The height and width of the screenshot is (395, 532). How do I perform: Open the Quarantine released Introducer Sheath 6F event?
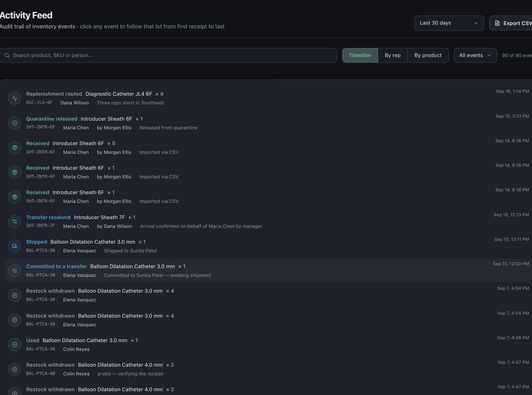tap(268, 123)
